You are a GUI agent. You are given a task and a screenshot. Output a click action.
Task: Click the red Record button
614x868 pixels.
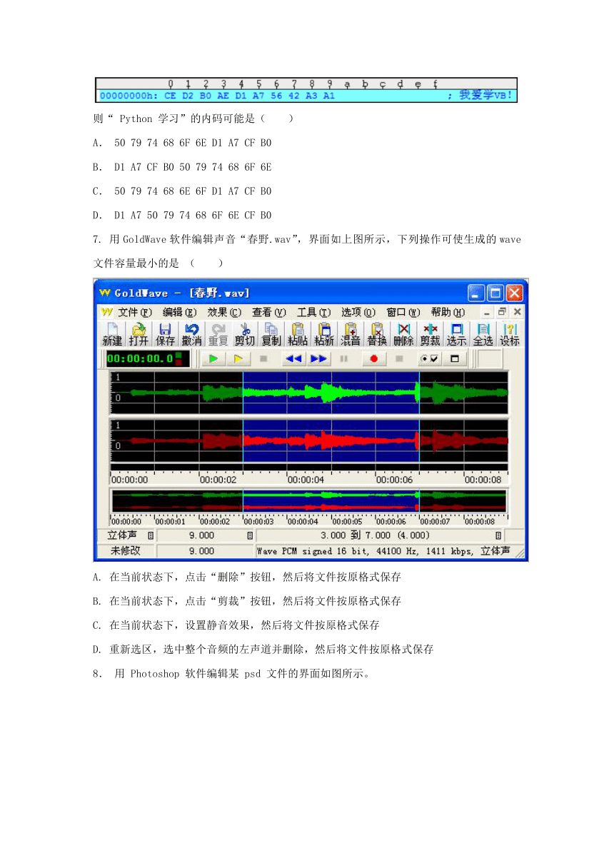pyautogui.click(x=373, y=358)
